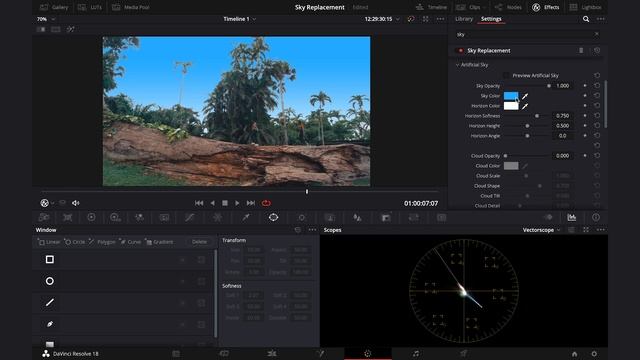Go to the Deliver page

pyautogui.click(x=463, y=354)
